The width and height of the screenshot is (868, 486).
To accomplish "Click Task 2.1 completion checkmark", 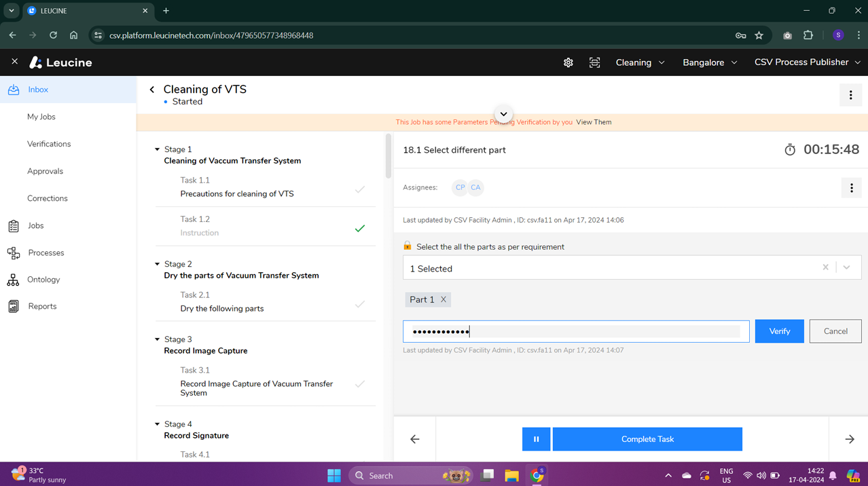I will pos(360,304).
